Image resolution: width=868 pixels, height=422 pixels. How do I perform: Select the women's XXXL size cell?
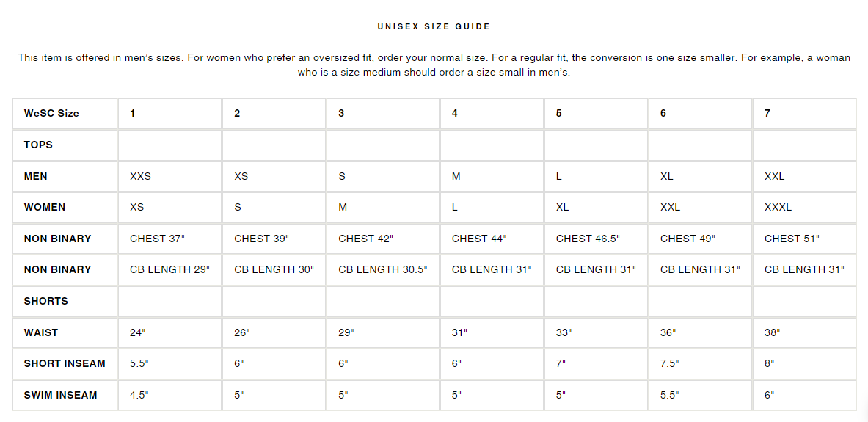pyautogui.click(x=778, y=208)
